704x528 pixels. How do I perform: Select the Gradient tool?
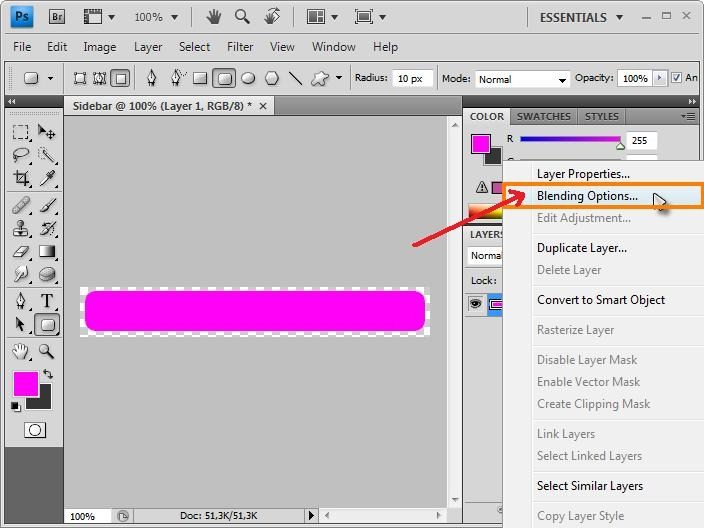tap(47, 251)
